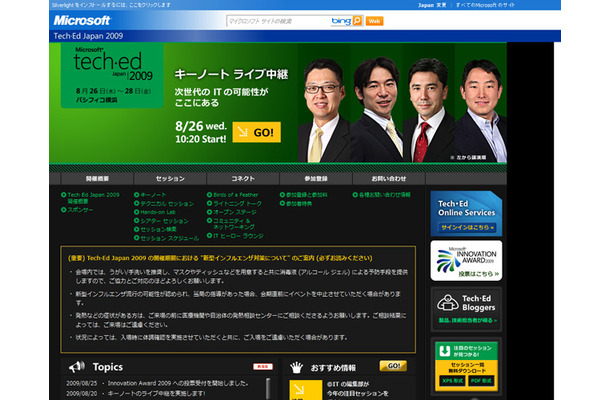Open the Microsoft Innovation Award 2009 banner
610x400 pixels.
pyautogui.click(x=466, y=261)
